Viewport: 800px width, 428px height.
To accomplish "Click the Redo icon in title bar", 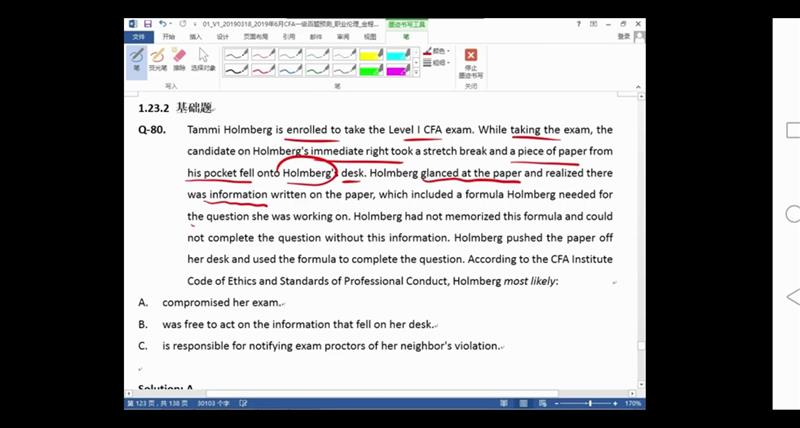I will pyautogui.click(x=183, y=24).
